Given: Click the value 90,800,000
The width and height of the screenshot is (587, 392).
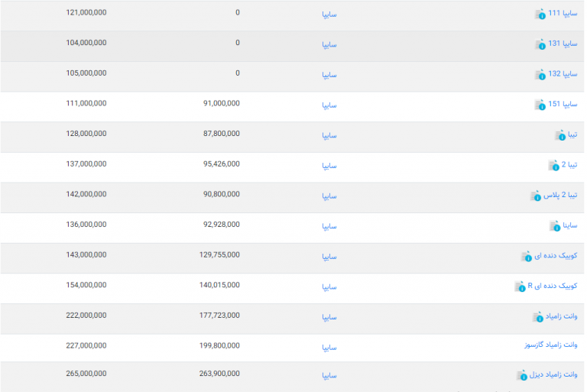Looking at the screenshot, I should point(222,195).
